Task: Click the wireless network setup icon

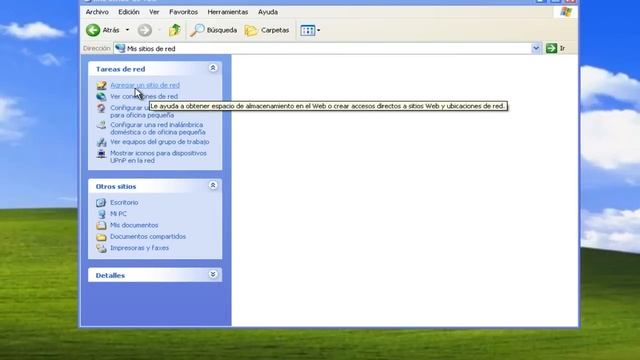Action: click(101, 125)
